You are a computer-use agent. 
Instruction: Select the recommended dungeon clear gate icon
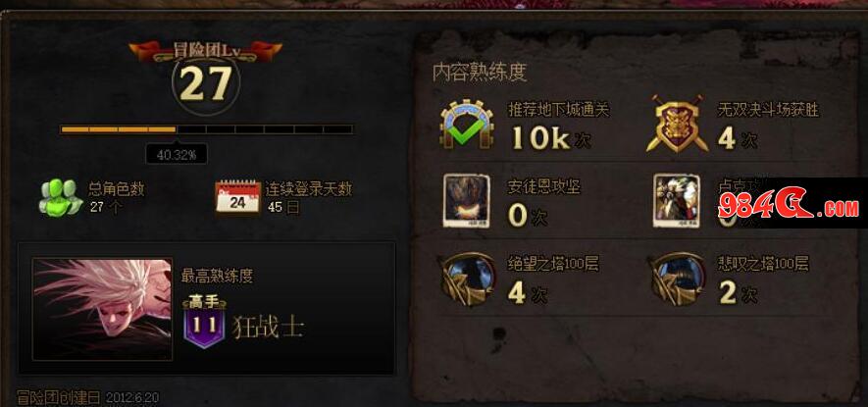467,124
